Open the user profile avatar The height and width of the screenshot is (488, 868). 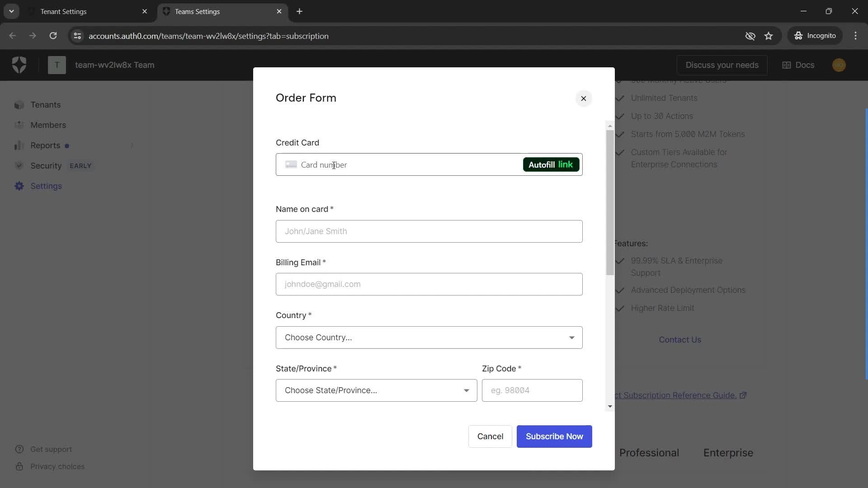839,65
